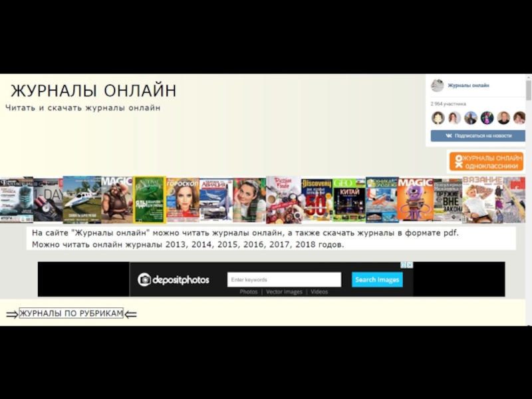Open Журналы онлайн VK group title link
Screen dimensions: 532x399
468,86
